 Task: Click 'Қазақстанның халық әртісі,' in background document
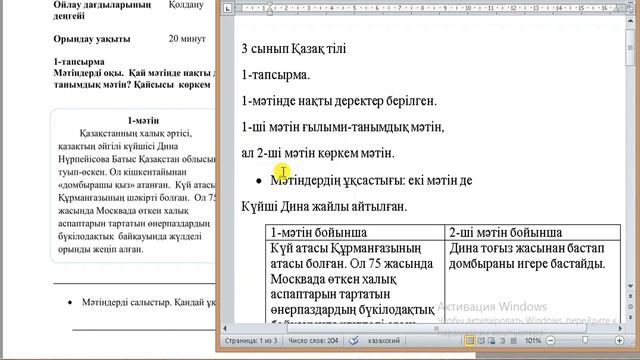136,133
